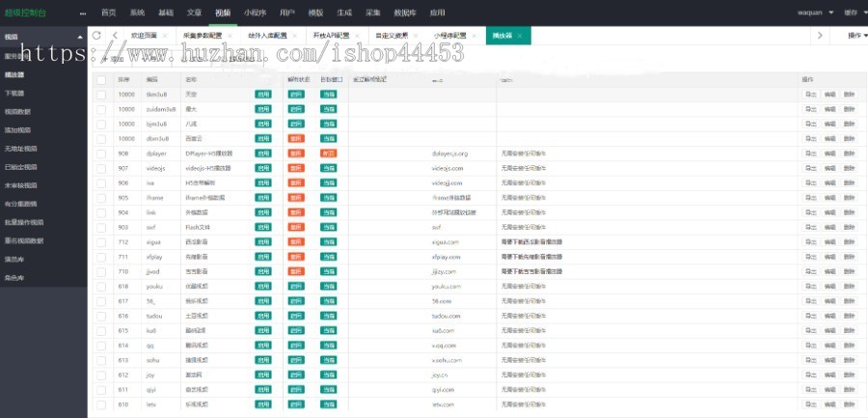Screen dimensions: 868x418
Task: Open the 数据库 top menu
Action: point(405,13)
